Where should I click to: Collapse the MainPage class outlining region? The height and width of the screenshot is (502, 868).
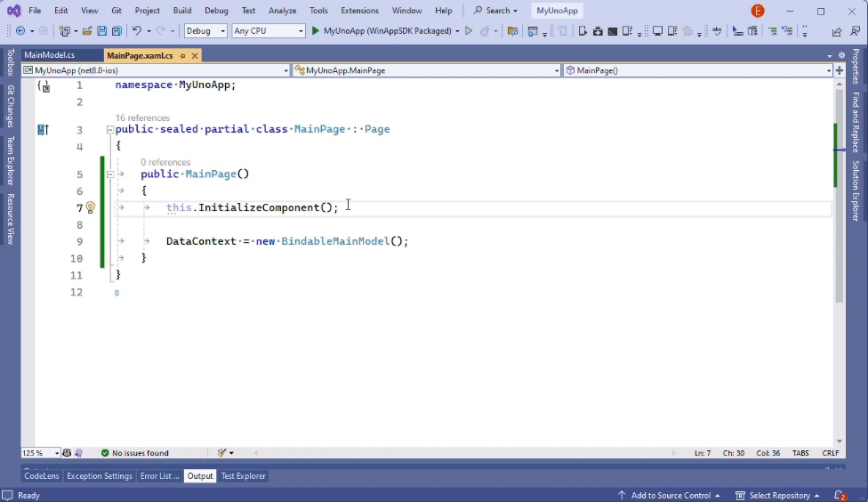pos(109,130)
